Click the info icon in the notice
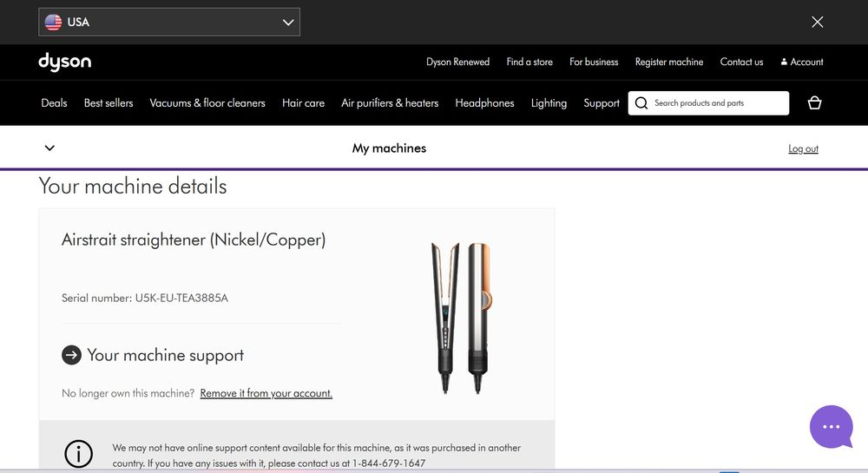868x473 pixels. (79, 454)
